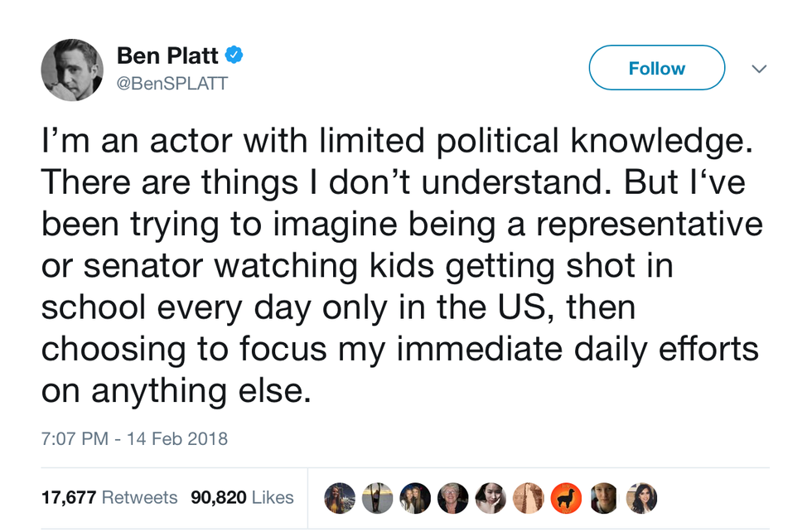Click the avatar showing two women together
812x532 pixels.
click(415, 498)
